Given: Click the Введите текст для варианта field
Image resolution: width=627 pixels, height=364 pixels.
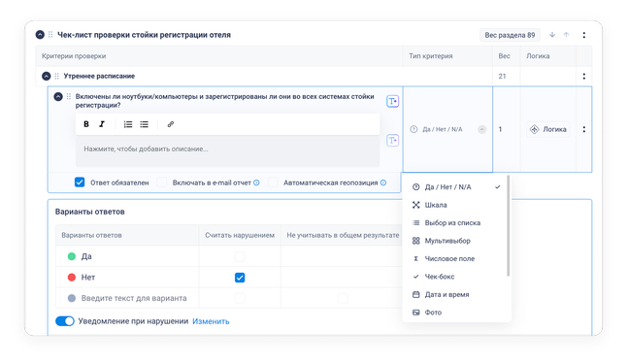Looking at the screenshot, I should coord(134,298).
